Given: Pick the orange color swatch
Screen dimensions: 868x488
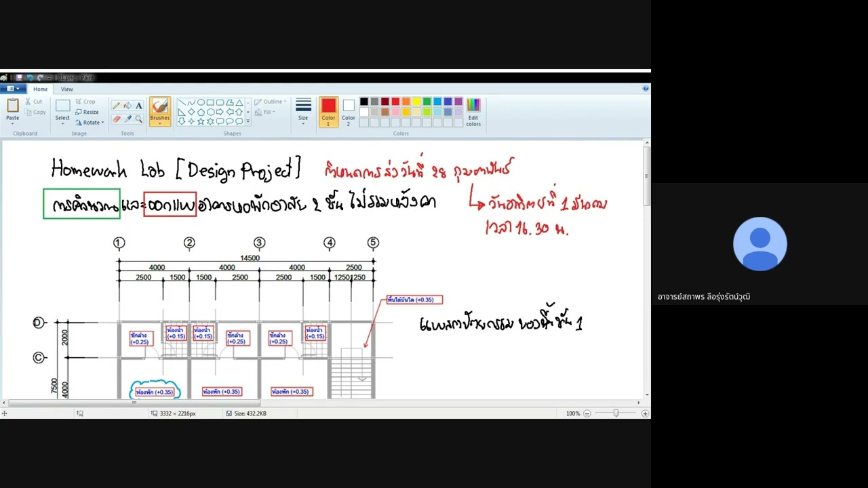Looking at the screenshot, I should tap(406, 102).
